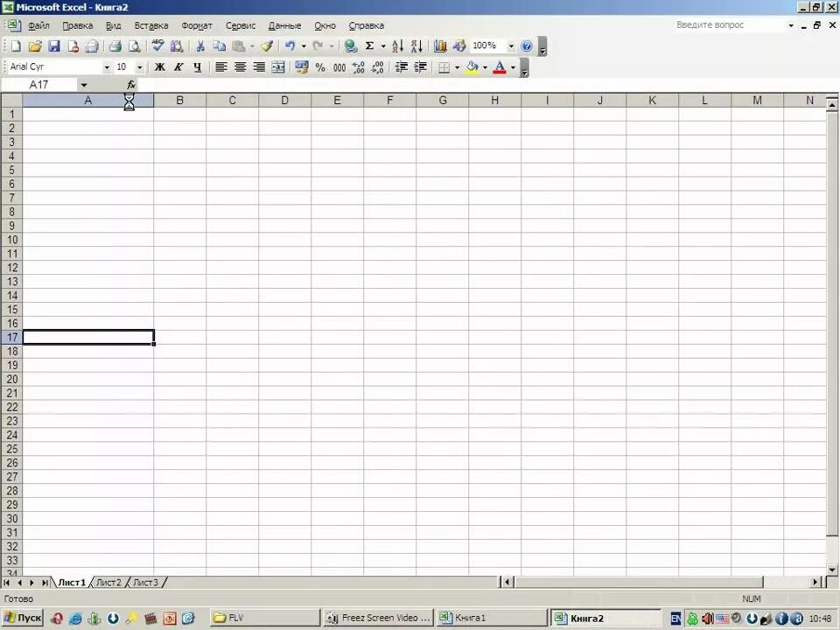Apply AutoSum sigma function
Viewport: 840px width, 630px height.
point(369,46)
